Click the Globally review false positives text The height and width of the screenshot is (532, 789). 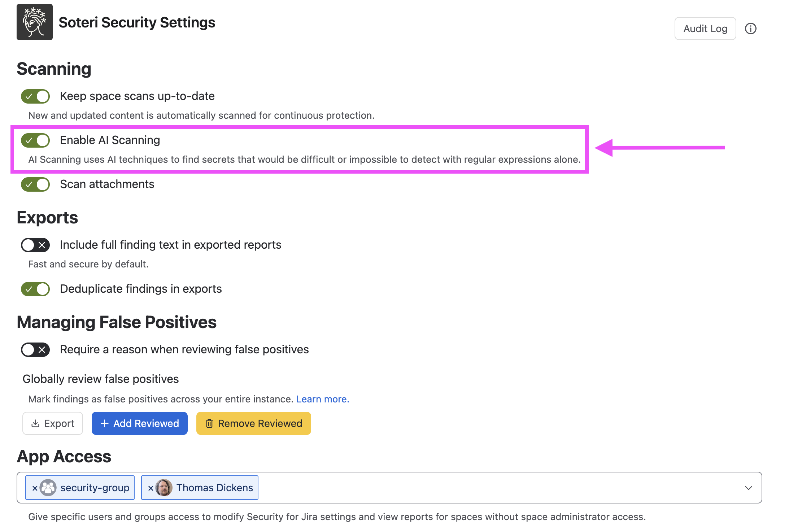pos(101,379)
